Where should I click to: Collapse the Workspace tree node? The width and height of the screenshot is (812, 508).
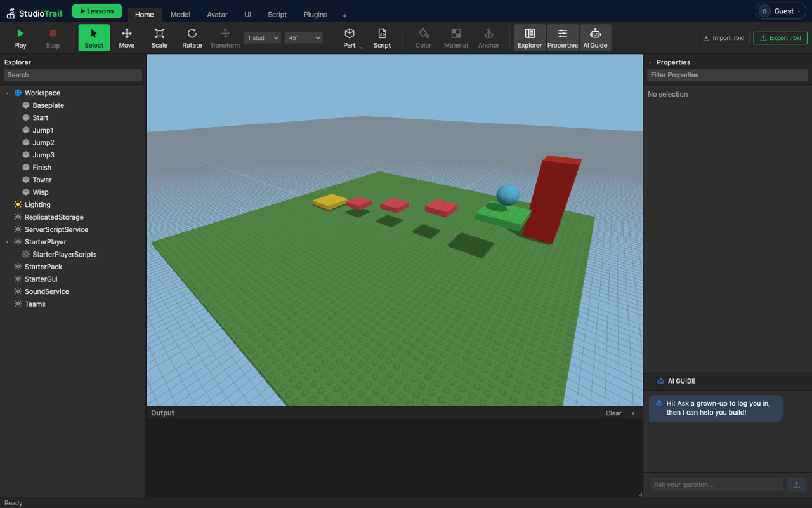pos(8,93)
